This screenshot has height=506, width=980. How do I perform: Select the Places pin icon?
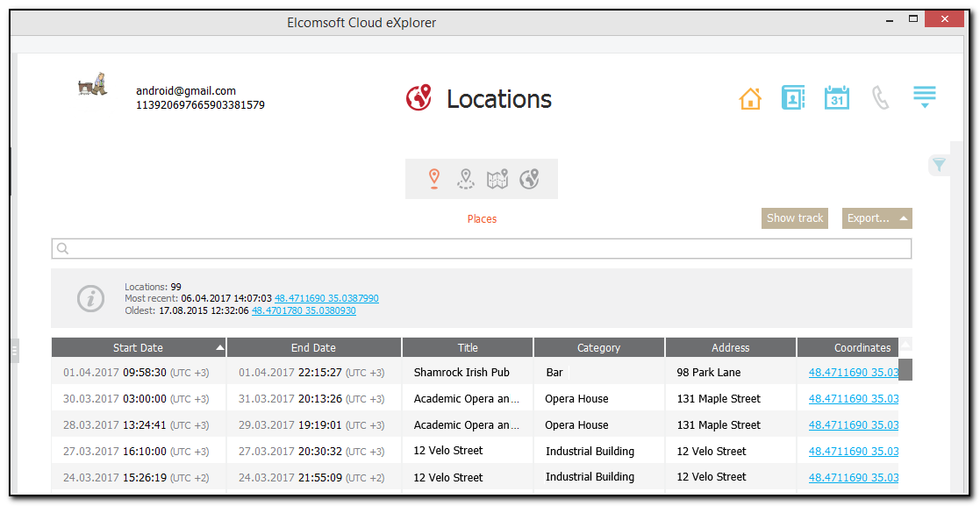[433, 179]
